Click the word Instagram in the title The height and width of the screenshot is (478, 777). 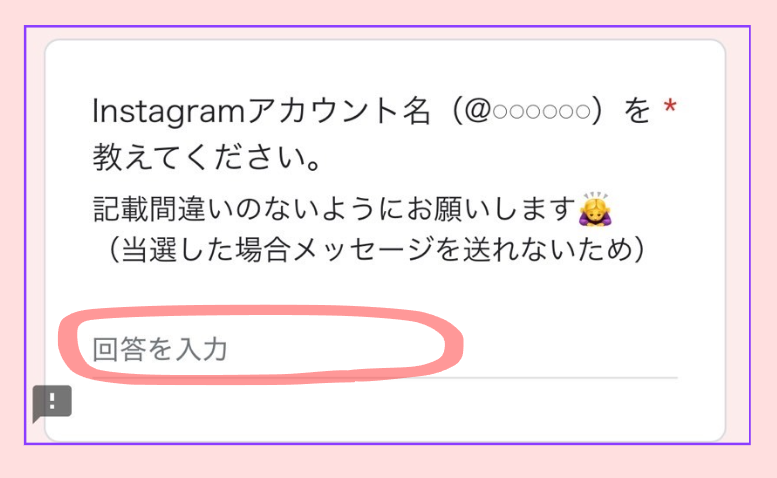[x=168, y=111]
